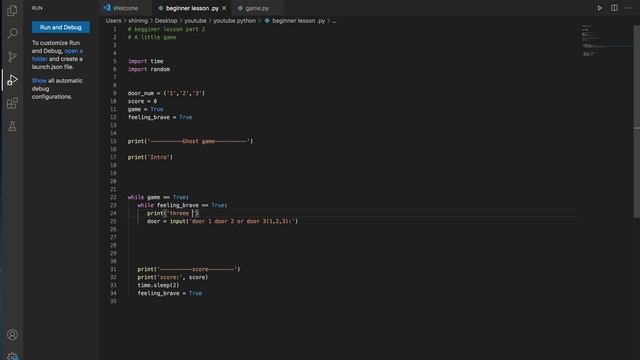Click the RUN panel title
This screenshot has width=640, height=360.
37,8
